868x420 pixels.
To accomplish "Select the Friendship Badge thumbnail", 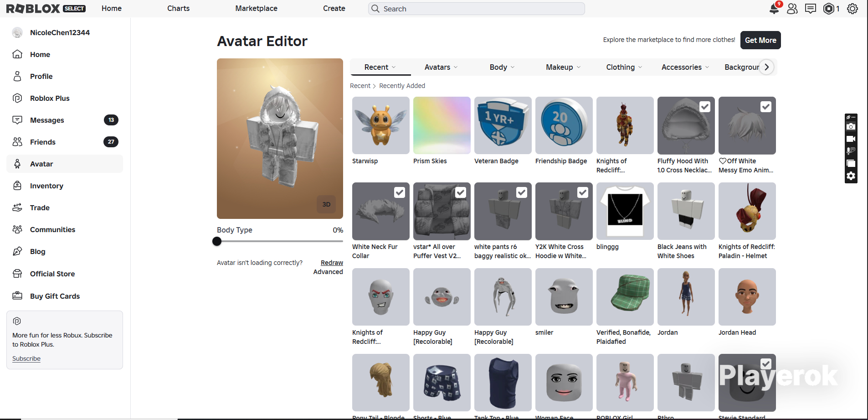I will tap(564, 125).
